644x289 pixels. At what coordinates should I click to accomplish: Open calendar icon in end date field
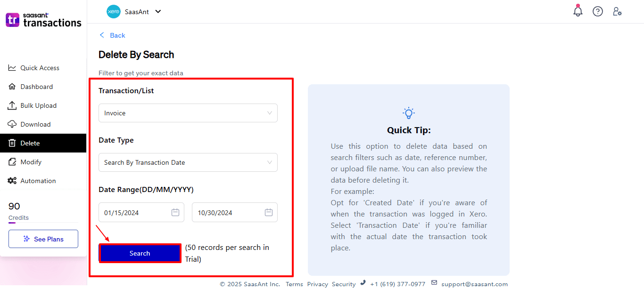pos(269,213)
